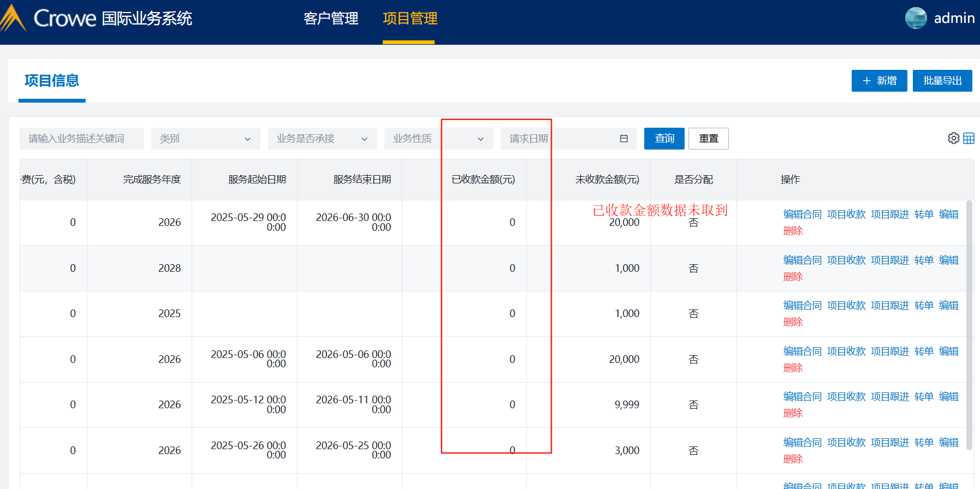Screen dimensions: 980x489
Task: Click 编辑合同 in the first row
Action: 802,214
